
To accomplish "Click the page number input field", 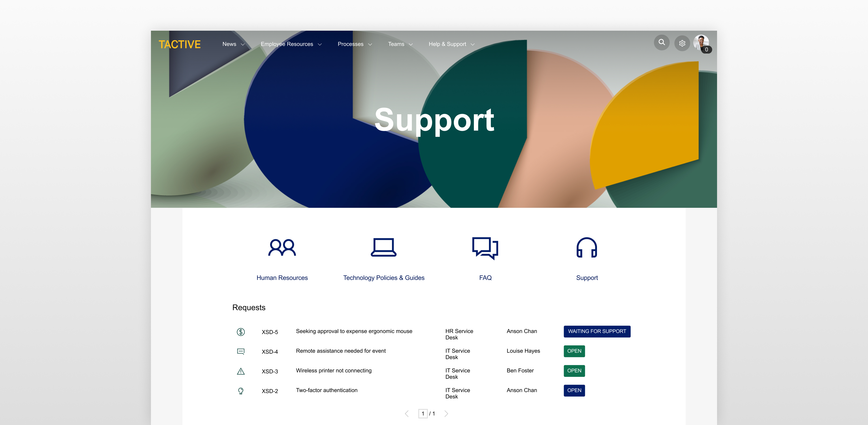I will click(423, 413).
